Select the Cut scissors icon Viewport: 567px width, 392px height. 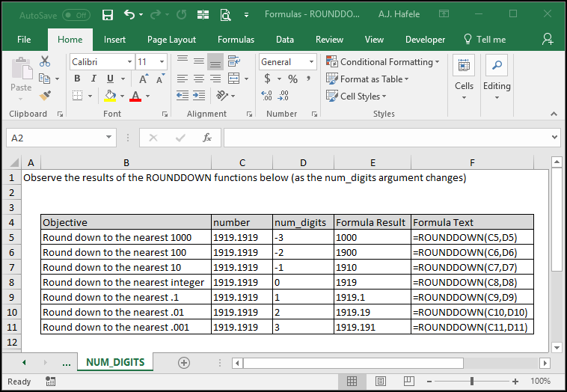click(45, 61)
